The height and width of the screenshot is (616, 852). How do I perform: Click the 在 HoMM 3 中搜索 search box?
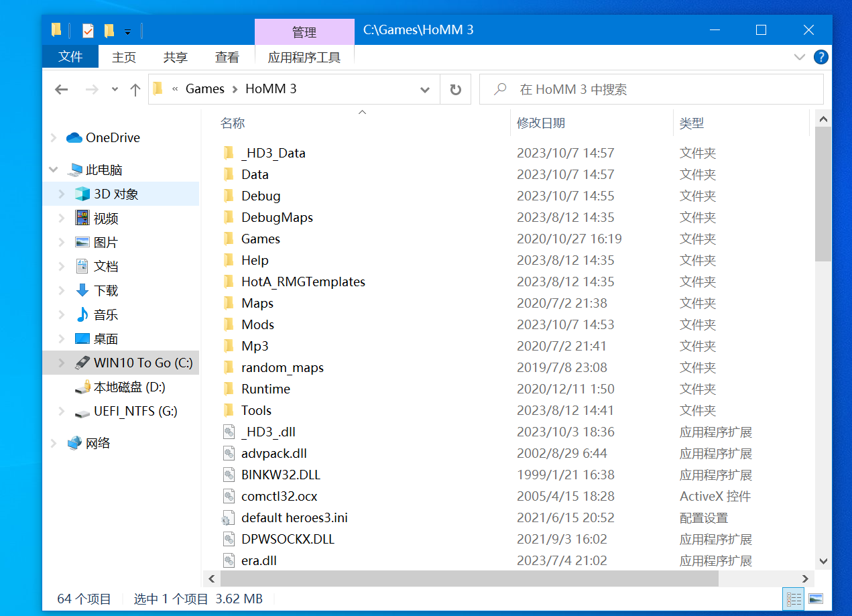(651, 89)
